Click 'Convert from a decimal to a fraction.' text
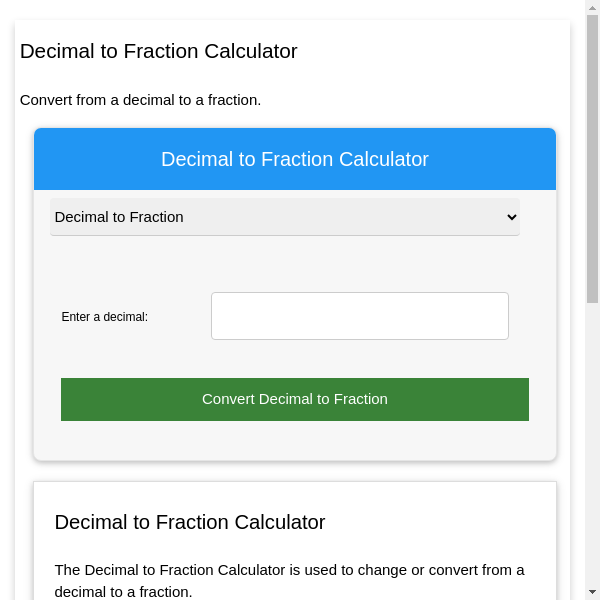Screen dimensions: 600x600 pyautogui.click(x=141, y=100)
